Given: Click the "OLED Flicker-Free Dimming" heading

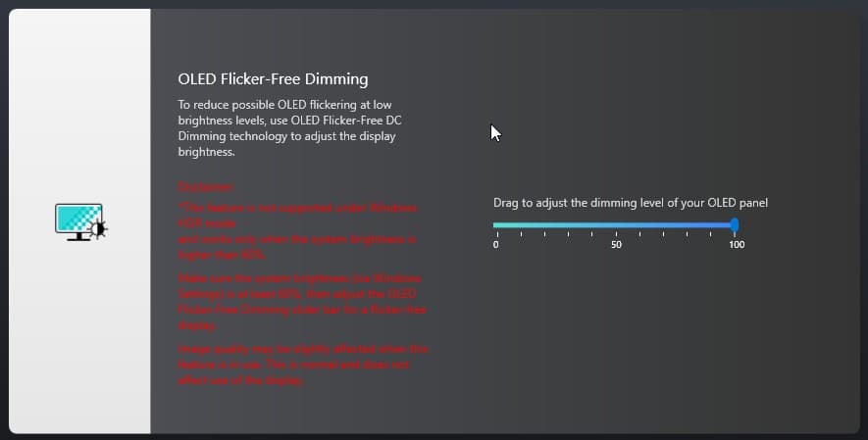Looking at the screenshot, I should coord(273,78).
